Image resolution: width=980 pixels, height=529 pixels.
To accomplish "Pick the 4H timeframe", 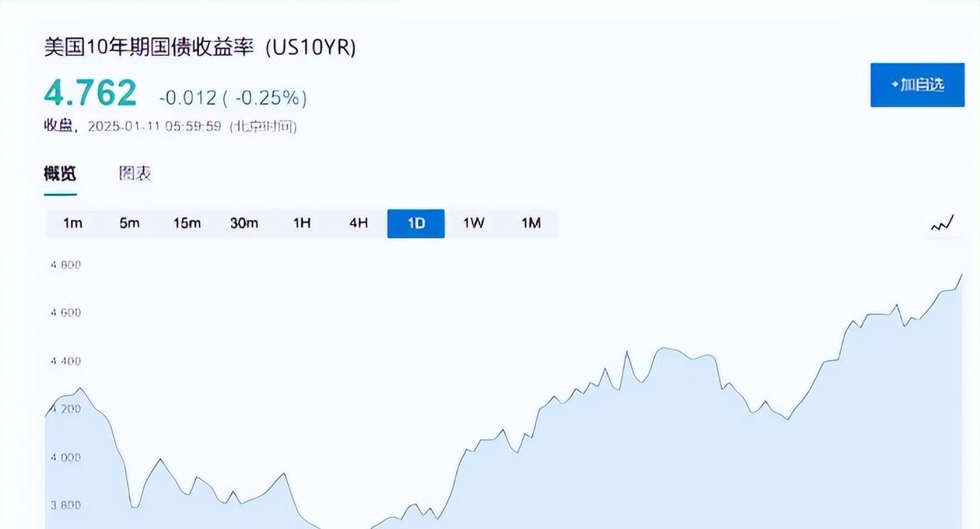I will pyautogui.click(x=358, y=223).
